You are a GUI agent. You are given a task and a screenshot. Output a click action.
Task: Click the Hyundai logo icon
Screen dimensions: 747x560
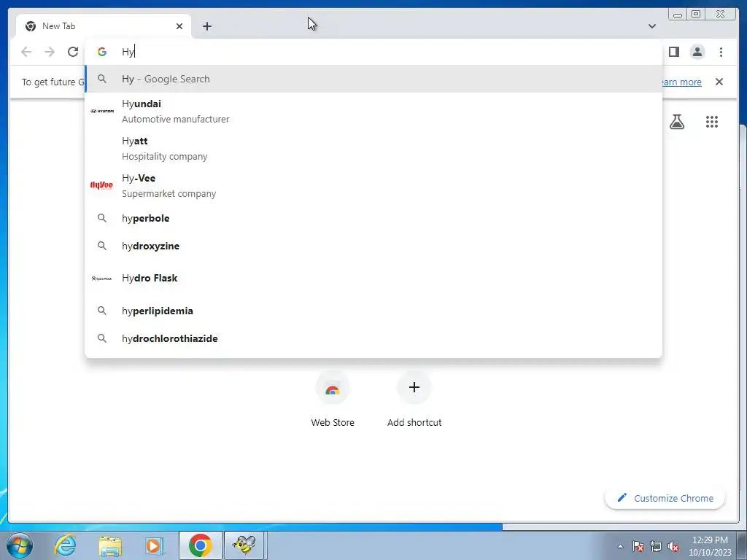click(102, 111)
